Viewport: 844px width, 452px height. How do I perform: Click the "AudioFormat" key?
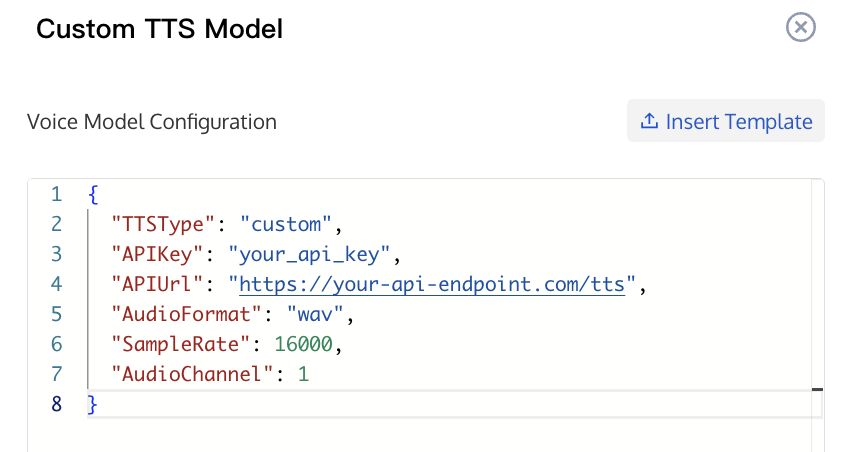tap(186, 314)
